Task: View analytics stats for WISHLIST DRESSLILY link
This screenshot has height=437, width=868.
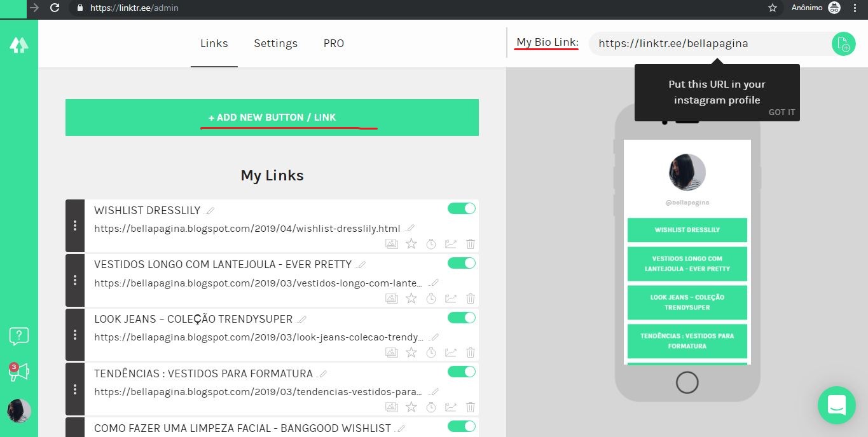Action: click(x=451, y=244)
